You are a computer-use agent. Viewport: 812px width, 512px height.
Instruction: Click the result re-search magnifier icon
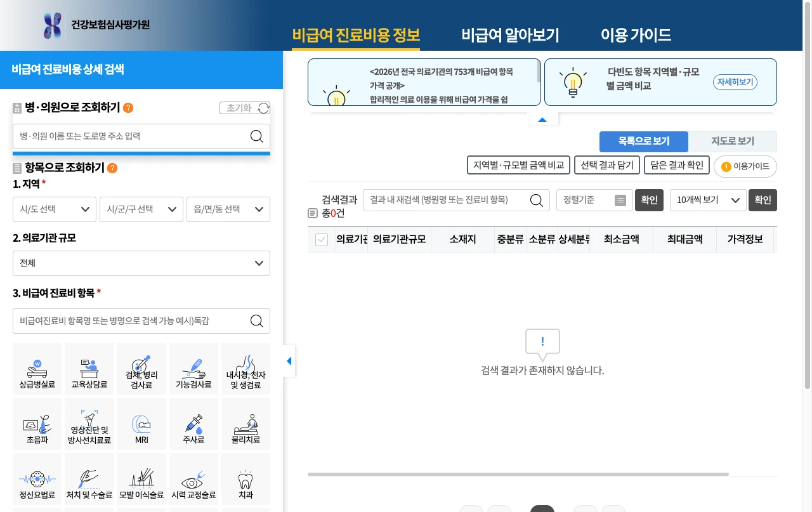coord(536,200)
